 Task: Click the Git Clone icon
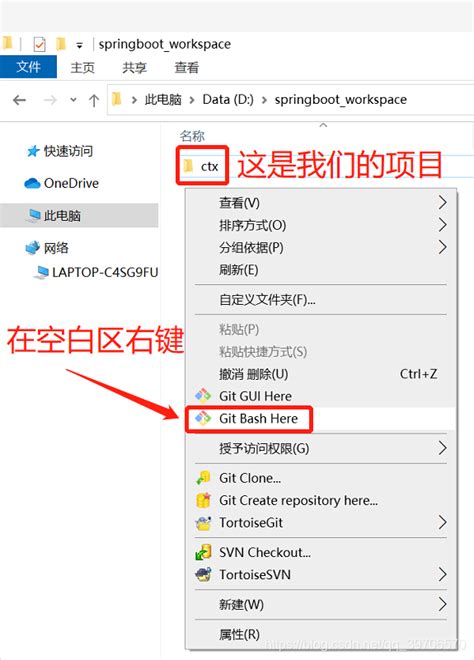[x=203, y=478]
